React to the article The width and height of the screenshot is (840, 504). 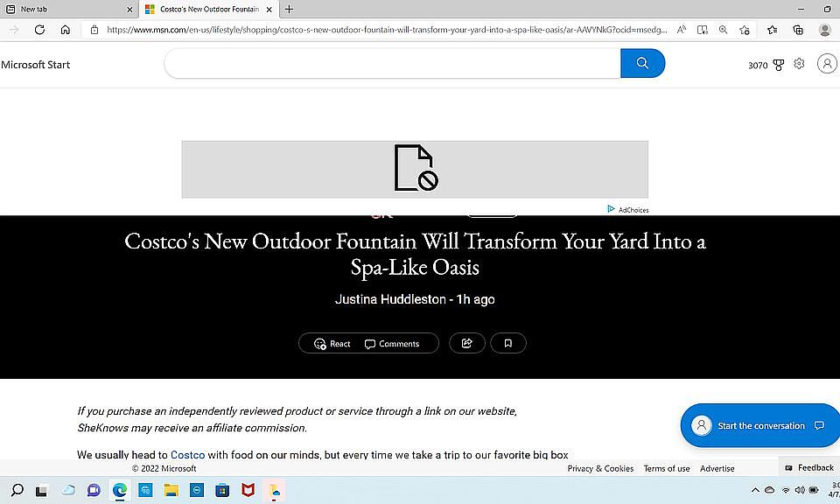point(332,344)
